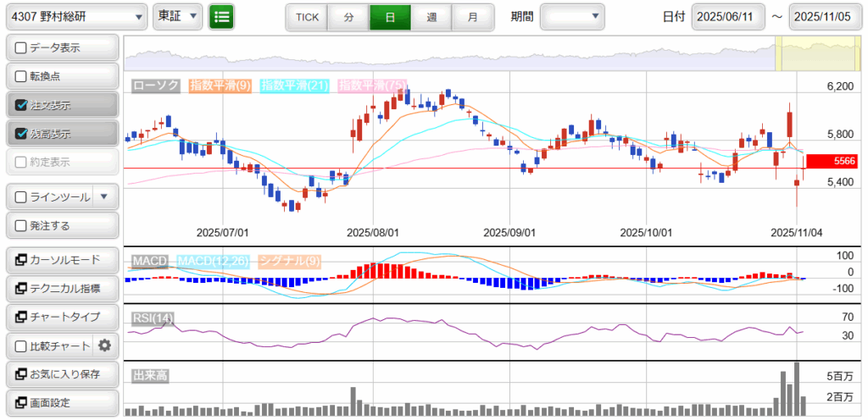Expand the ラインツール dropdown arrow
Screen dimensions: 868x420
103,197
